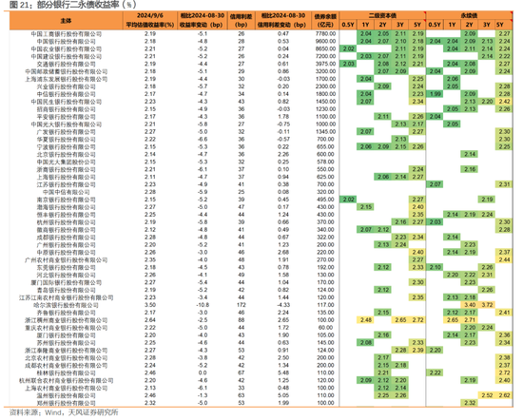Click the '2.42' cell in 中国民生银行 row

point(504,102)
